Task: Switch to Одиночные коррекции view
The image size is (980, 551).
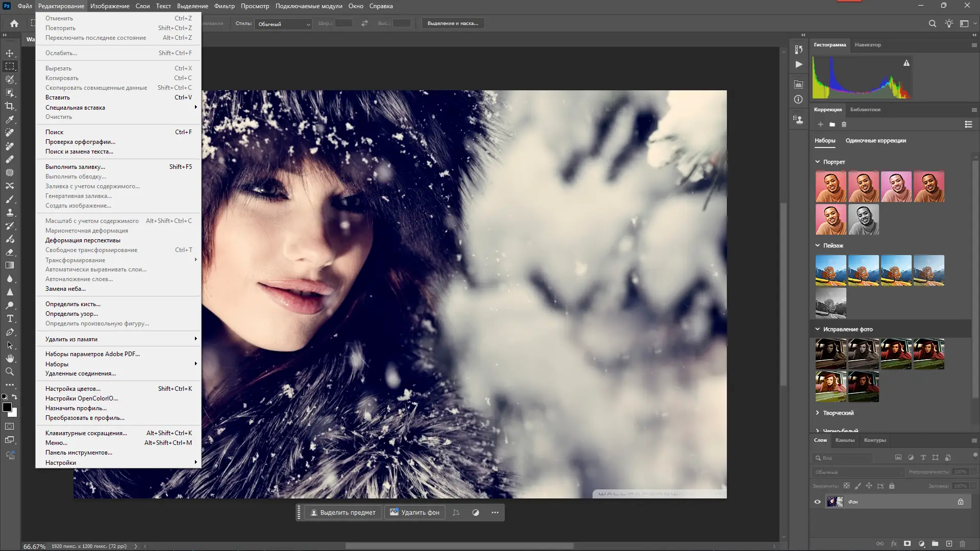Action: point(875,141)
